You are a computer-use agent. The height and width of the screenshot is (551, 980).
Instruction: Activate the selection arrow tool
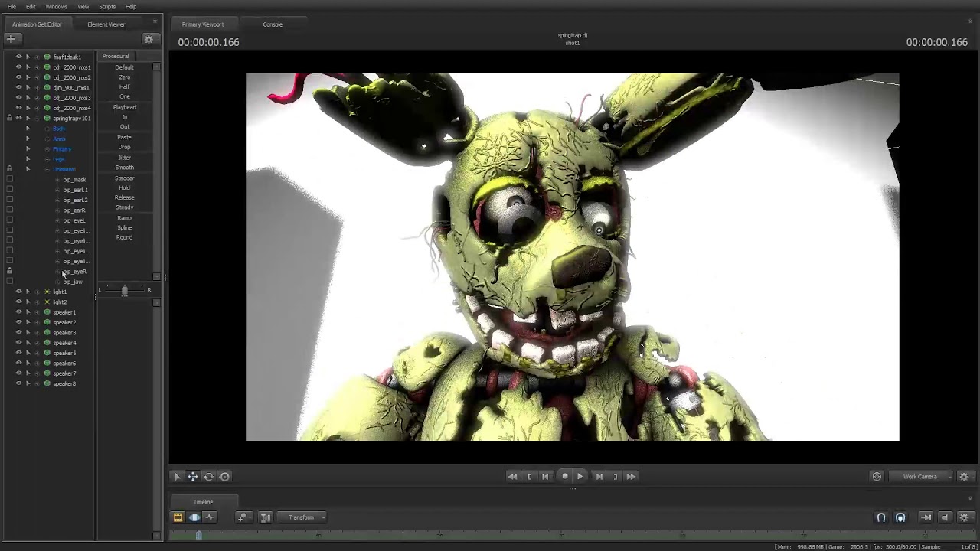[177, 477]
